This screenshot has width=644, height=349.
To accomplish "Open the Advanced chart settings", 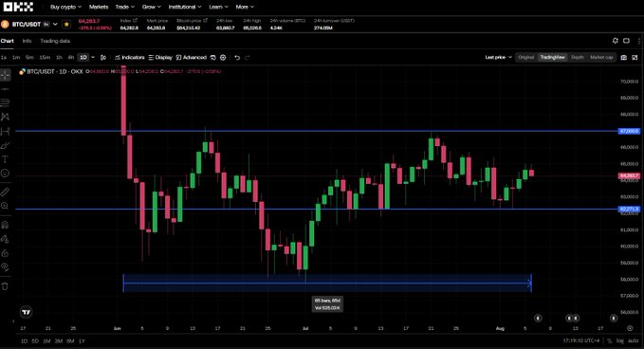I will click(x=191, y=58).
